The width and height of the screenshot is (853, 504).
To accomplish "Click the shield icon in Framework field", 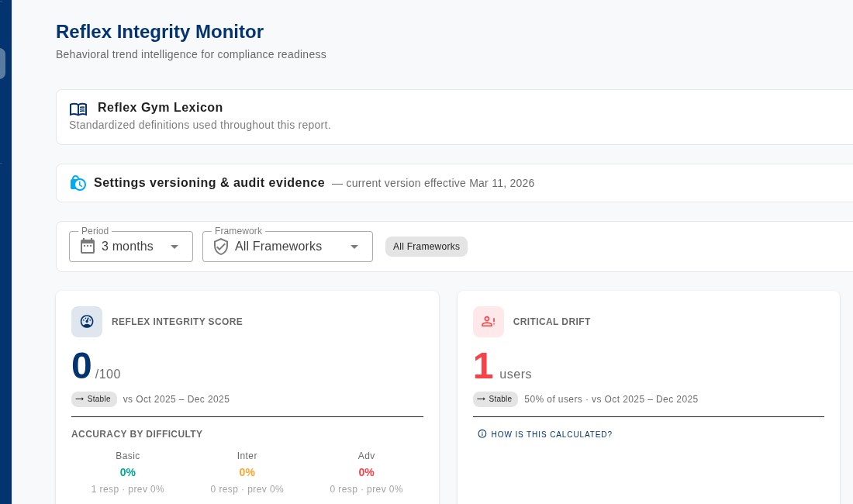I will click(221, 247).
